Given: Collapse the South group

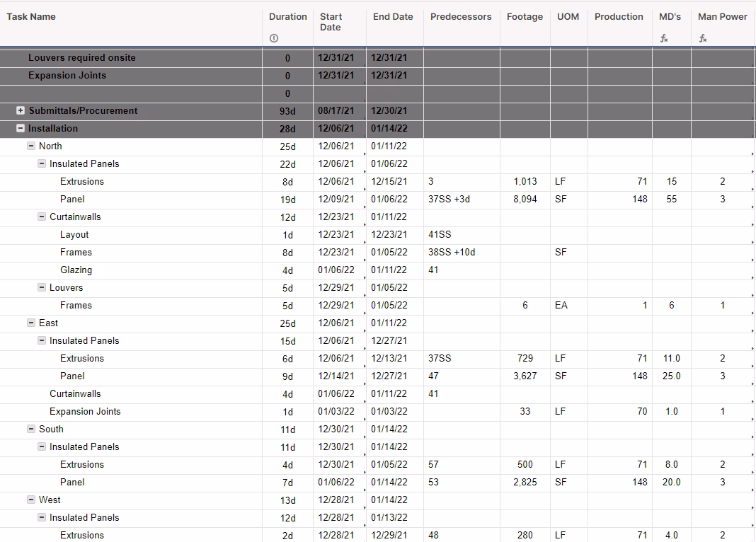Looking at the screenshot, I should click(x=31, y=429).
